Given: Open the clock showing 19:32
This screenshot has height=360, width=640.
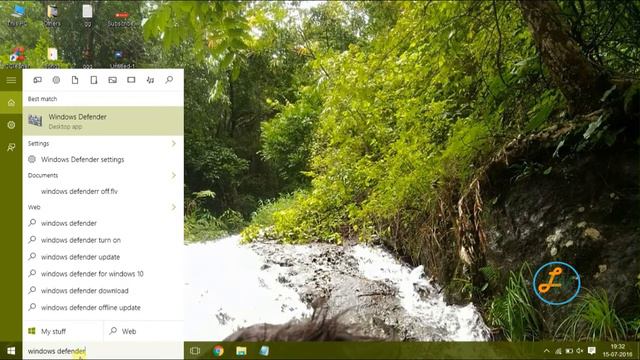Looking at the screenshot, I should [618, 351].
